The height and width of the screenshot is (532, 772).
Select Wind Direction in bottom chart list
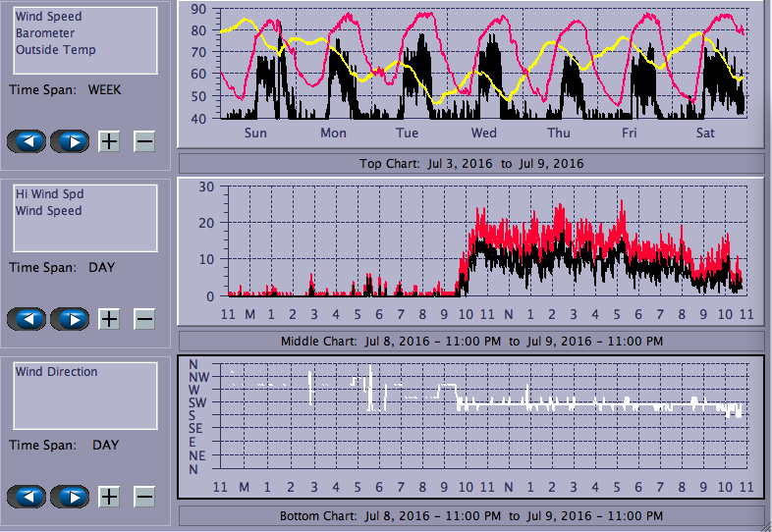click(57, 372)
